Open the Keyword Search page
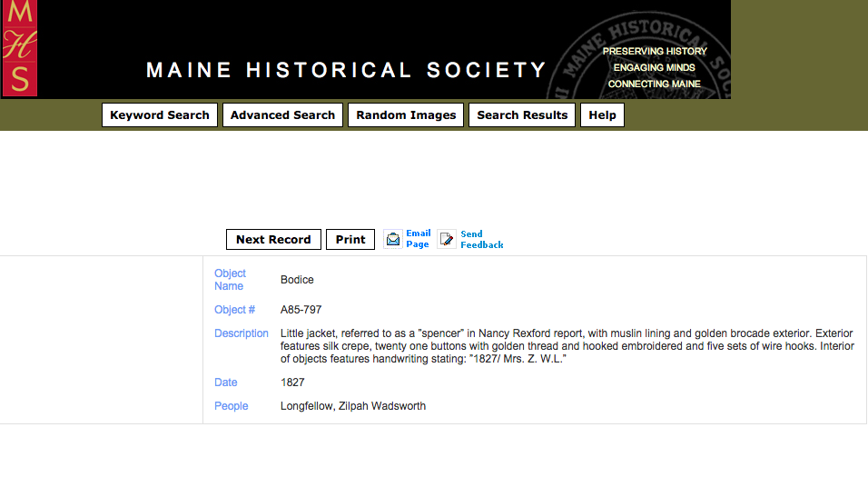Viewport: 868px width, 477px height. coord(160,115)
